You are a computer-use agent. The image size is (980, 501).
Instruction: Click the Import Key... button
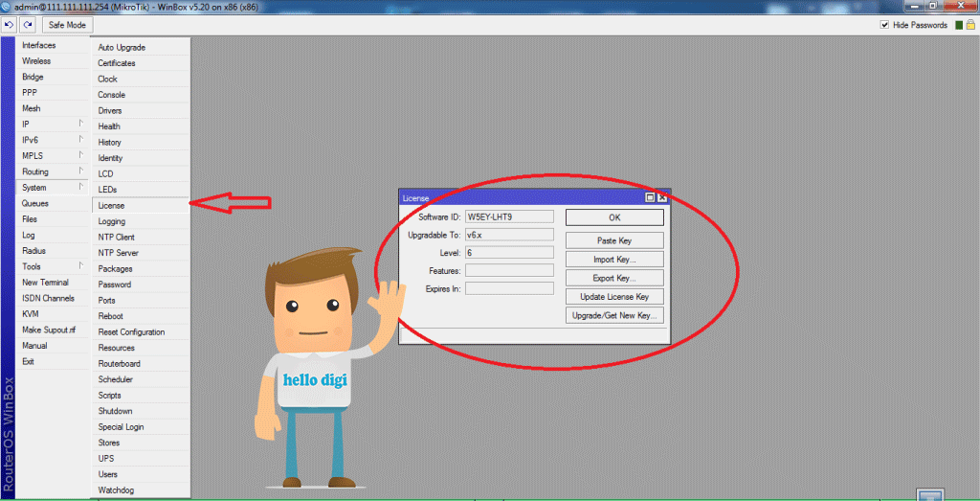614,259
